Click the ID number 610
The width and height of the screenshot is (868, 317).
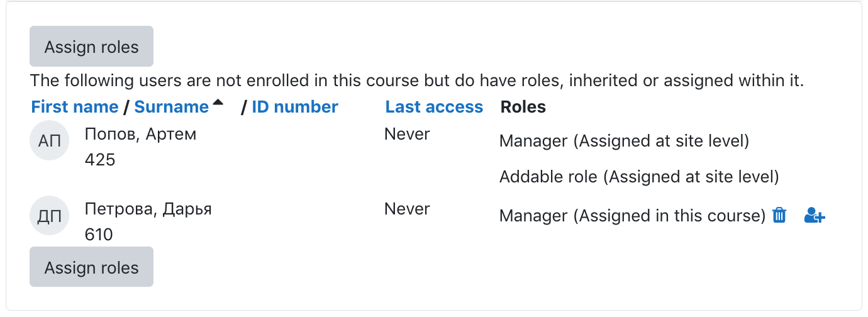[99, 235]
